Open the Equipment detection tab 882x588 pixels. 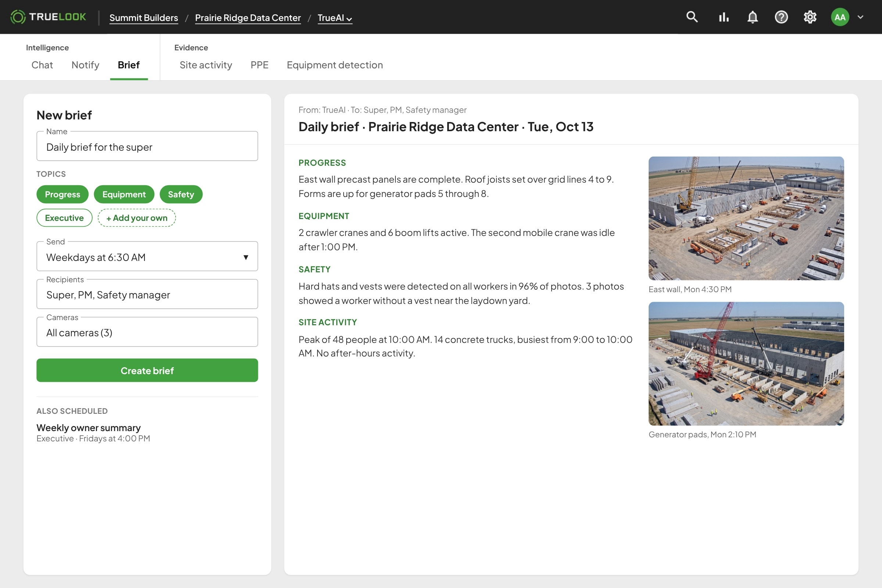[335, 65]
